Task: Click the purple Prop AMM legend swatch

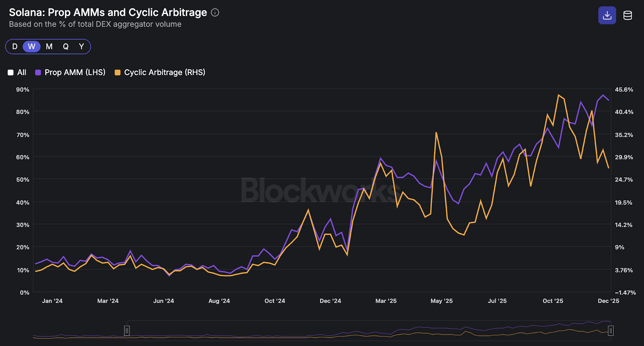Action: pyautogui.click(x=38, y=72)
